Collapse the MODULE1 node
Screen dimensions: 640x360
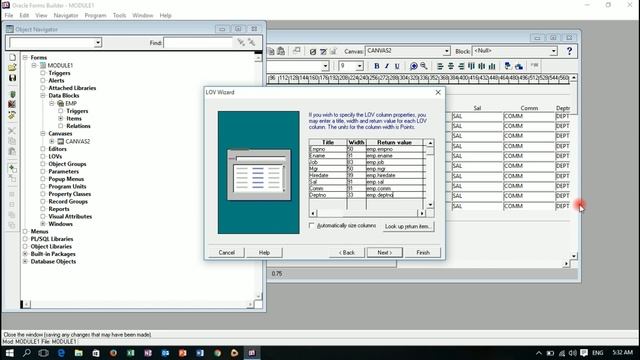pos(34,65)
